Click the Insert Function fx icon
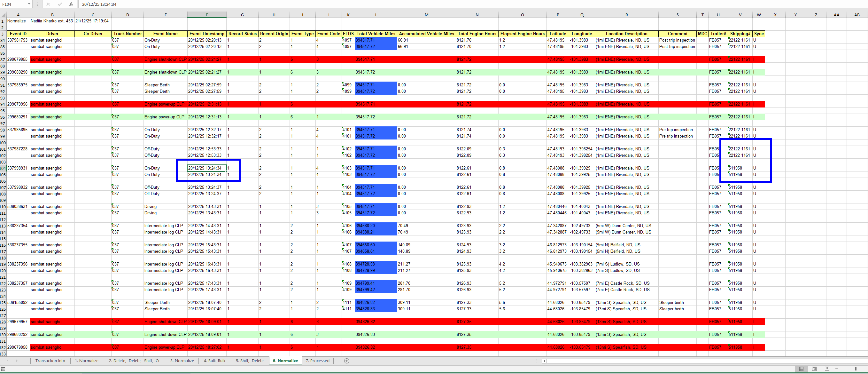The image size is (868, 374). 71,4
